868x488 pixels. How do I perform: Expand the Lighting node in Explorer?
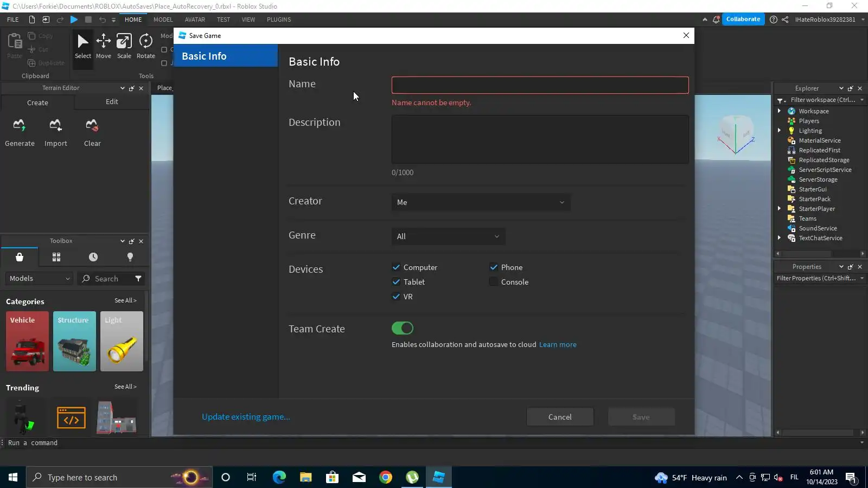tap(780, 131)
